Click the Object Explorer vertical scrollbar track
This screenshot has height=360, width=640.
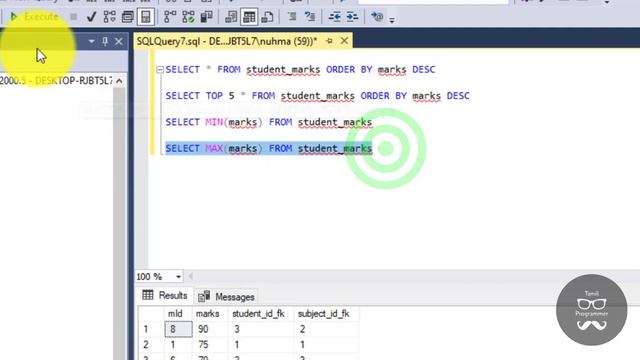click(x=119, y=224)
